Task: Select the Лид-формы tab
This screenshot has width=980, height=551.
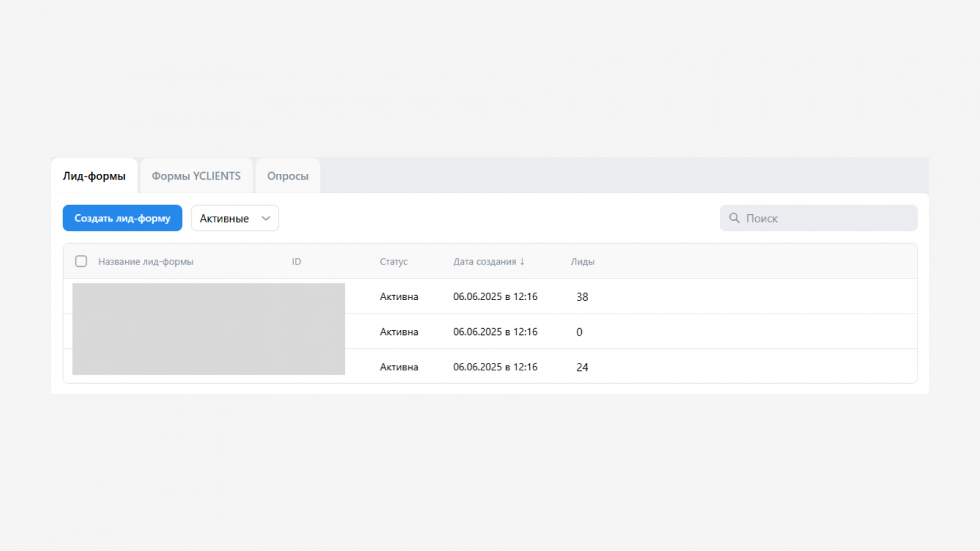Action: 94,176
